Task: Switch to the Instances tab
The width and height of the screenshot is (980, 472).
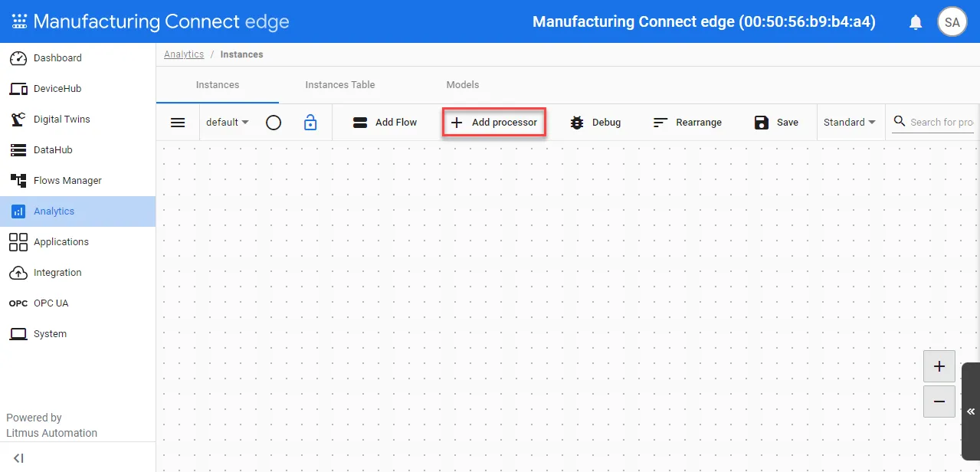Action: click(x=218, y=85)
